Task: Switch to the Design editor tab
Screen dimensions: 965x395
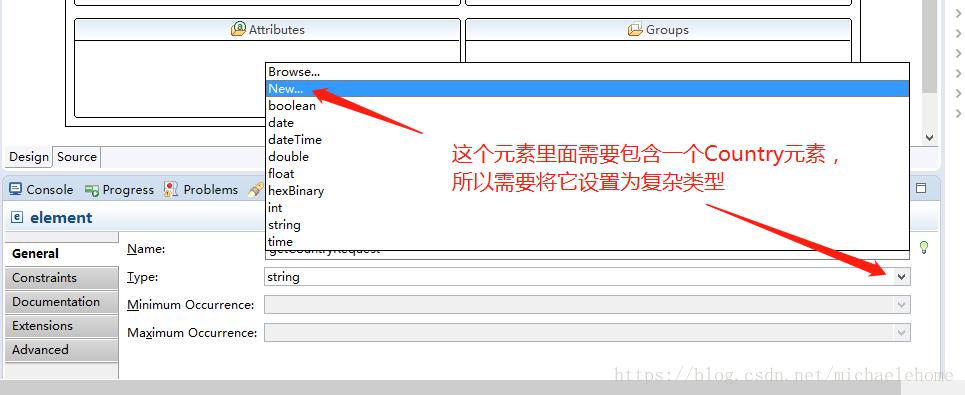Action: 28,157
